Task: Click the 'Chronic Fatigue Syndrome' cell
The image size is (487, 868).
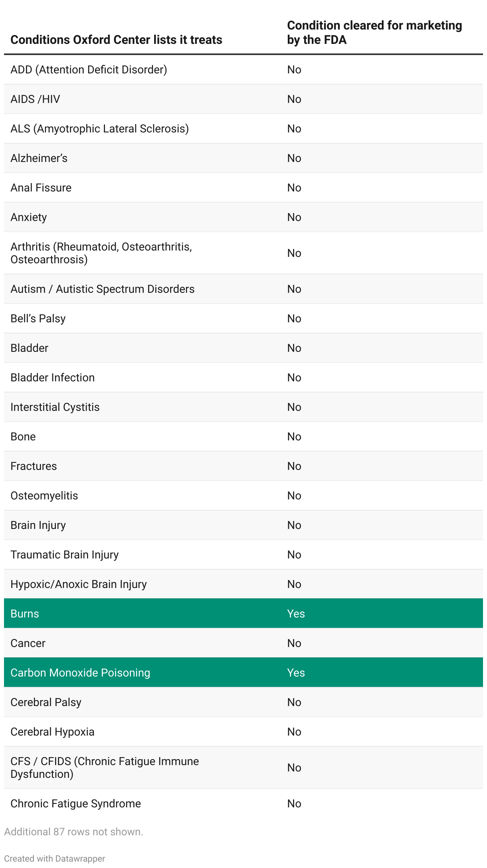Action: point(75,803)
